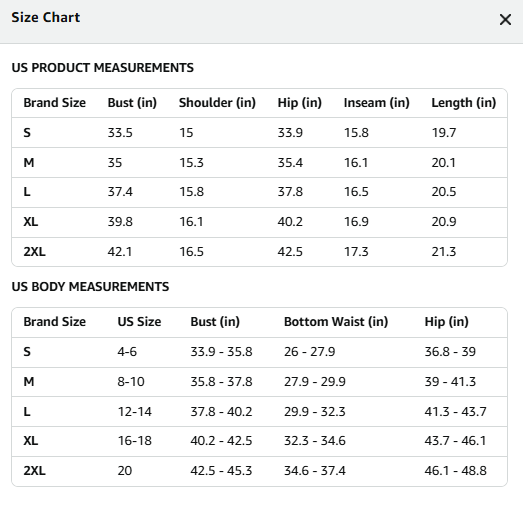523x510 pixels.
Task: Close the Size Chart dialog
Action: [x=505, y=20]
